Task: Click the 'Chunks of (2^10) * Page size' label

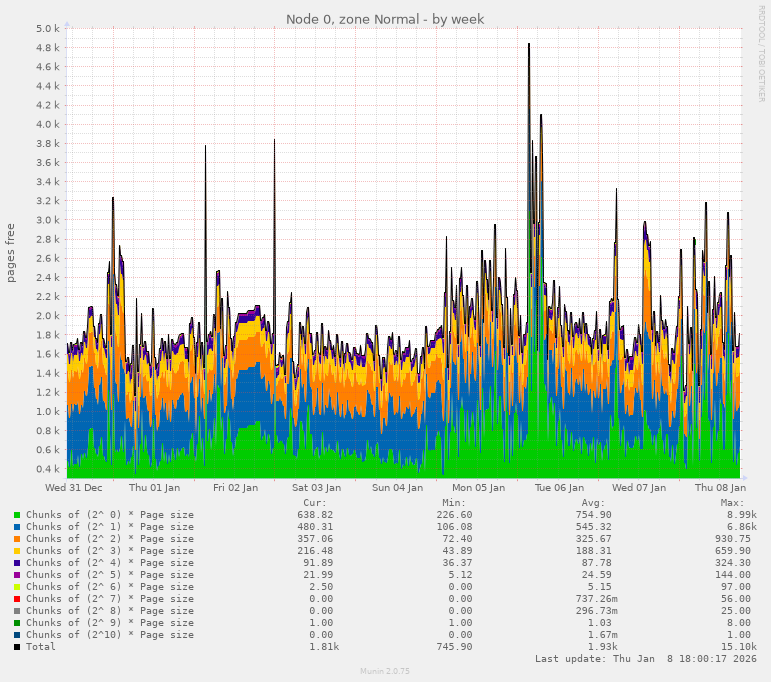Action: 110,635
